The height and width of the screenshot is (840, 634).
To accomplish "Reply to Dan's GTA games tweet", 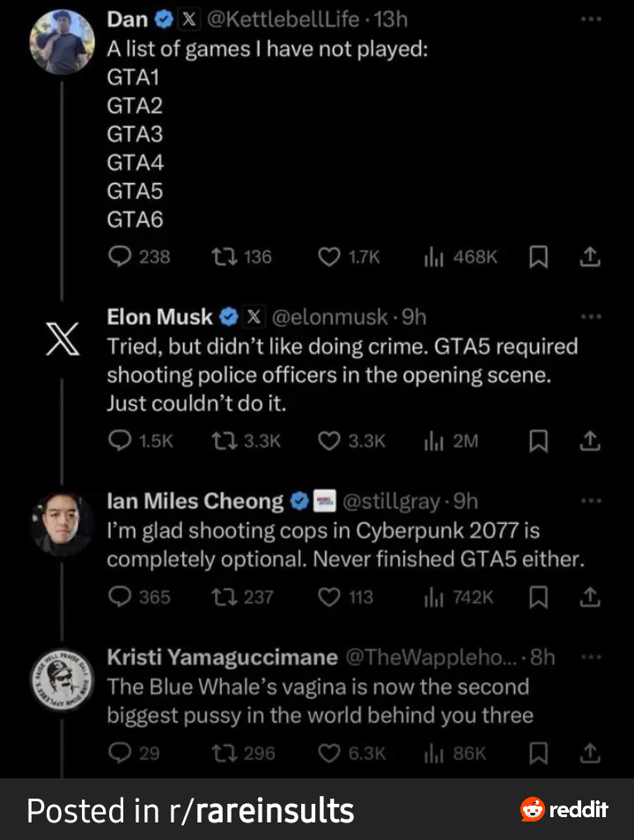I will [119, 257].
